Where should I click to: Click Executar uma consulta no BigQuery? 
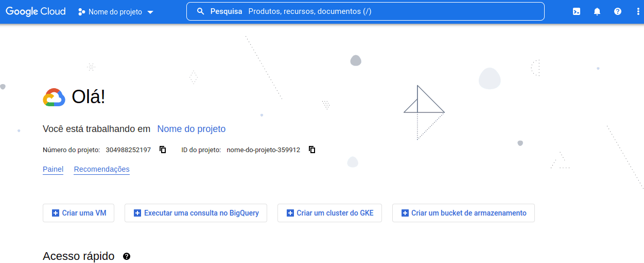(x=196, y=213)
